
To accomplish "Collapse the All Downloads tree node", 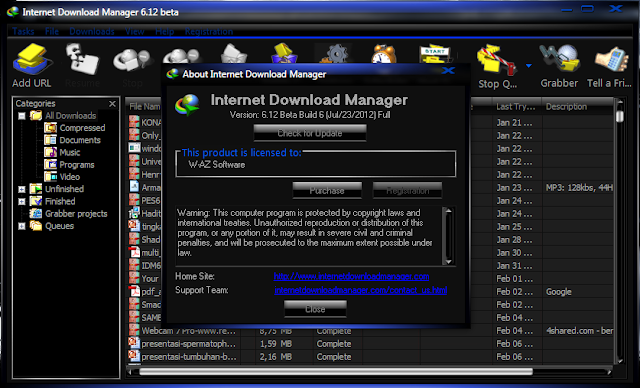I will tap(22, 116).
